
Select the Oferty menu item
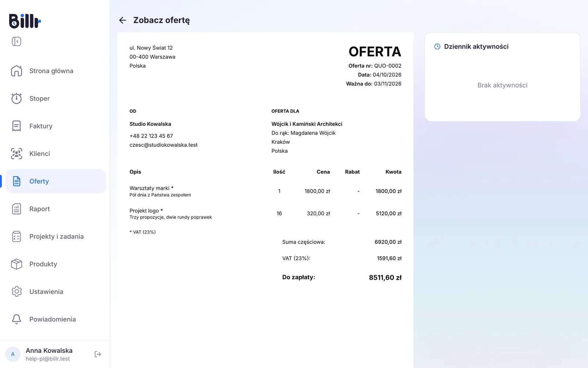(56, 181)
